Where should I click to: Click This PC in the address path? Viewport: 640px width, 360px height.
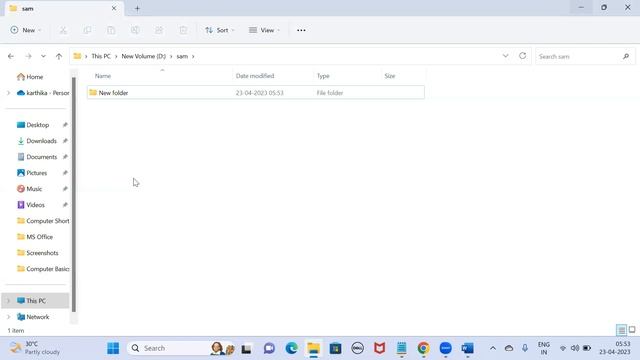click(101, 56)
